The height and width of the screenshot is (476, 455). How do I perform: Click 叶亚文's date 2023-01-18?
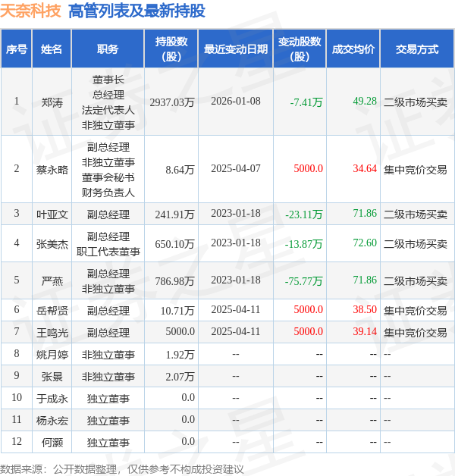coord(236,214)
